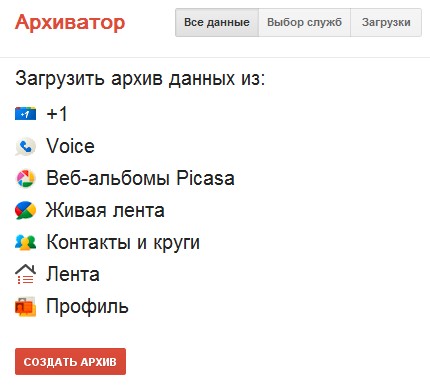The height and width of the screenshot is (387, 430).
Task: Switch to the Все данные tab
Action: pos(217,22)
